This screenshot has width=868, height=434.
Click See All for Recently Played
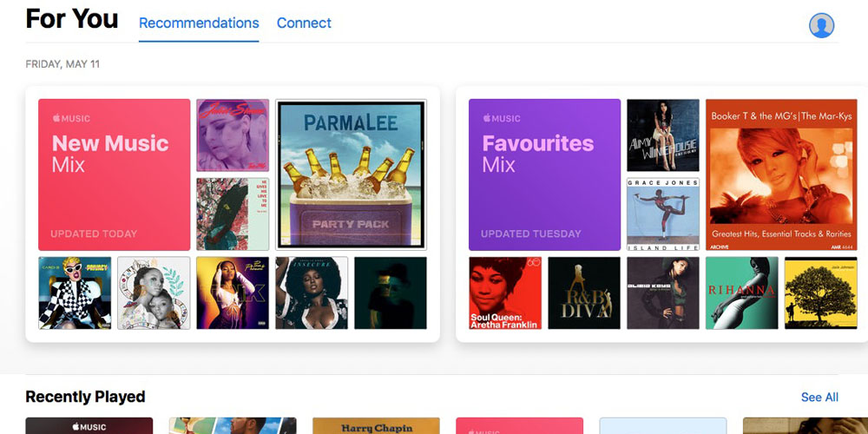(x=819, y=397)
